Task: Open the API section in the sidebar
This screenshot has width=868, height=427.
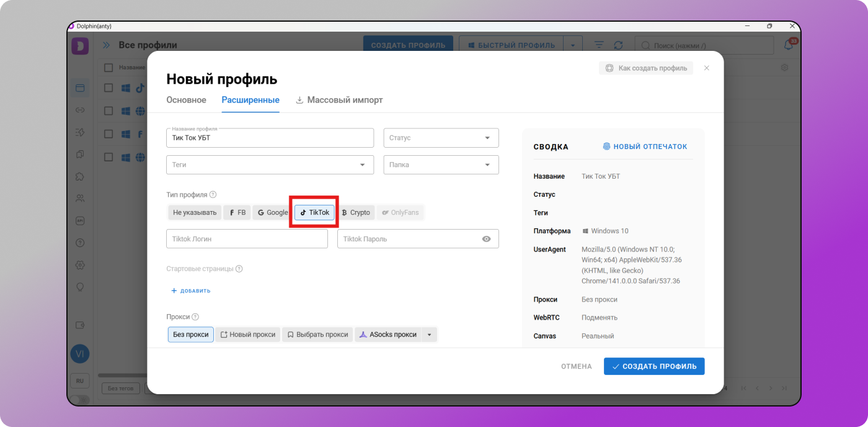Action: click(80, 220)
